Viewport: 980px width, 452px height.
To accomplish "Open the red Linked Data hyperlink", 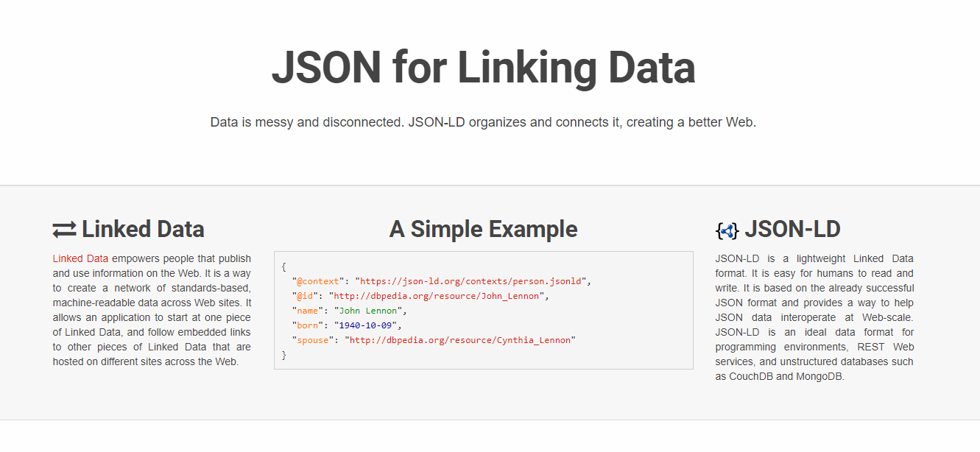I will (x=80, y=258).
